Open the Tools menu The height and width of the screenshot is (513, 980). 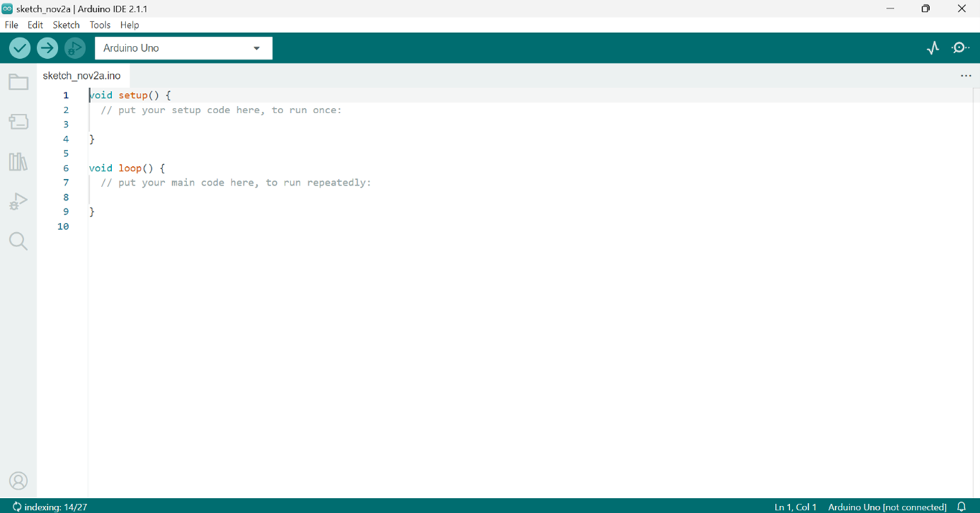coord(100,25)
